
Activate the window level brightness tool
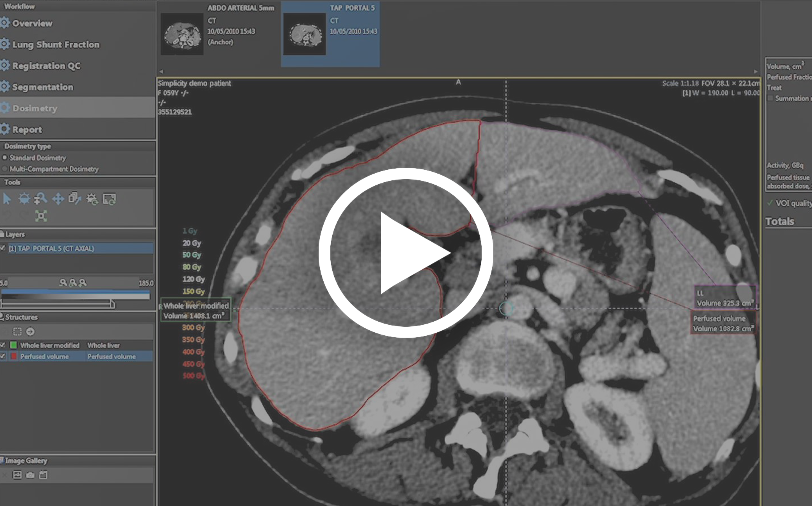pyautogui.click(x=24, y=199)
